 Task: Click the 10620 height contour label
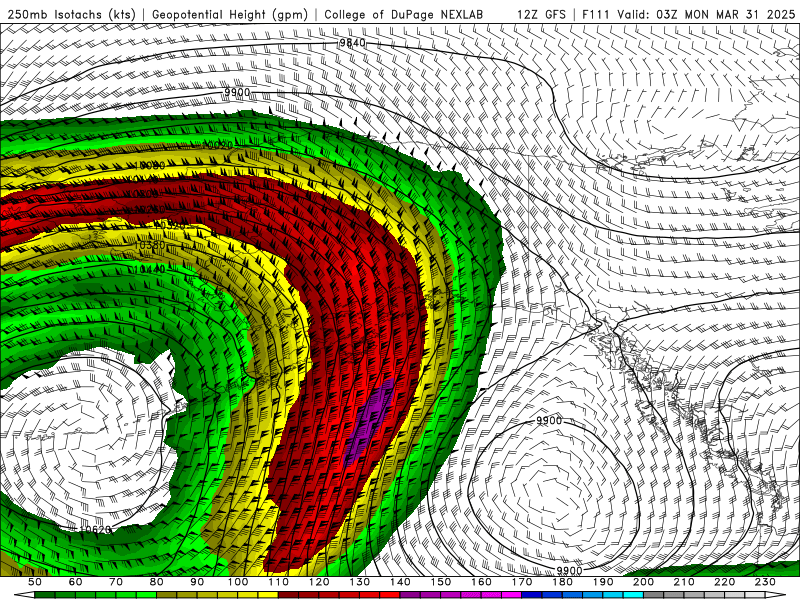[x=95, y=530]
